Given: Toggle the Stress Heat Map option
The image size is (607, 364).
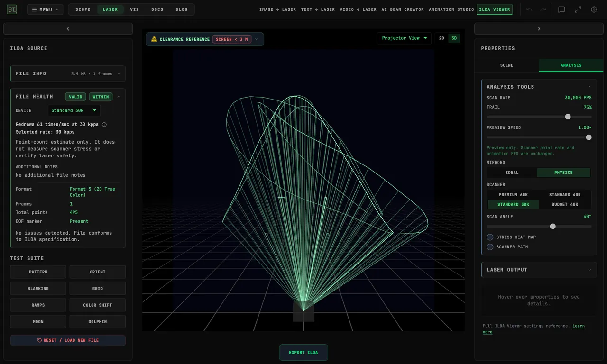Looking at the screenshot, I should pyautogui.click(x=490, y=237).
